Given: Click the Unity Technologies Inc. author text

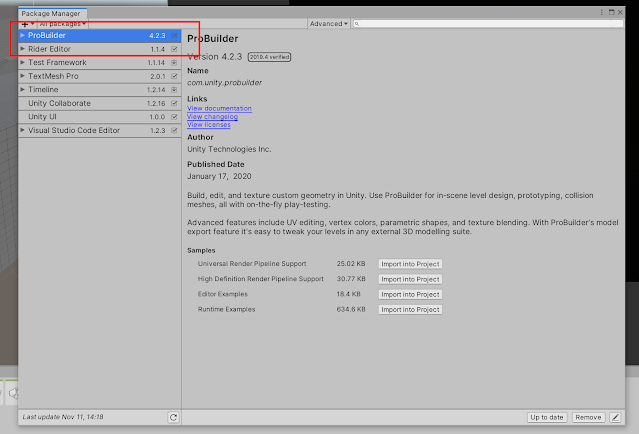Looking at the screenshot, I should (x=229, y=149).
